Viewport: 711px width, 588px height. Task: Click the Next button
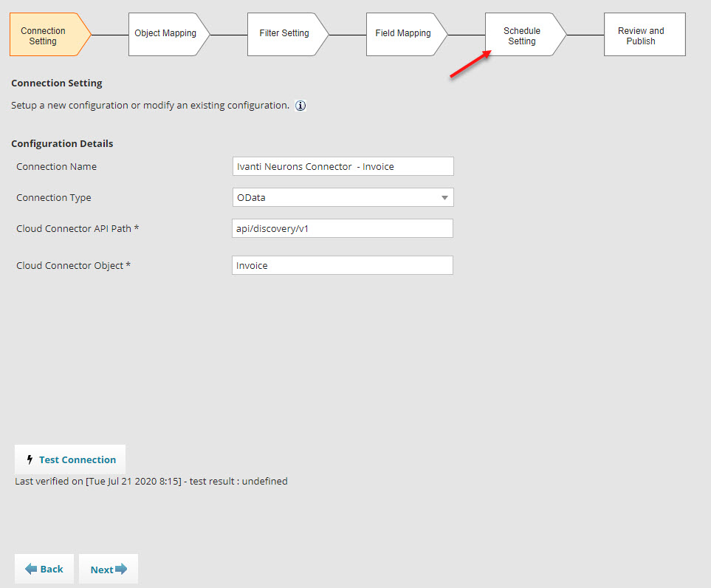tap(109, 569)
